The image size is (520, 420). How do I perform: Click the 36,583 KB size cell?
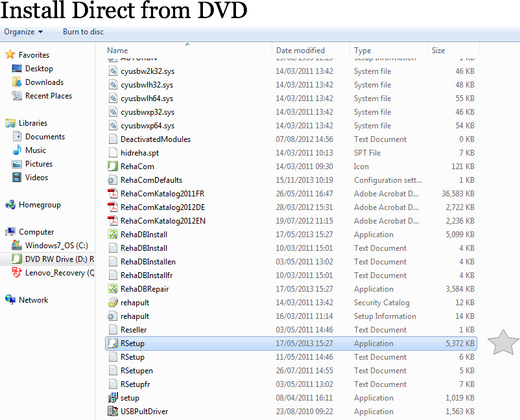point(458,194)
